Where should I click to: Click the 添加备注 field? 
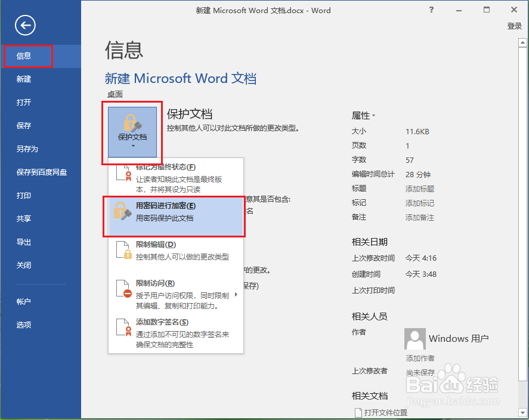[420, 218]
